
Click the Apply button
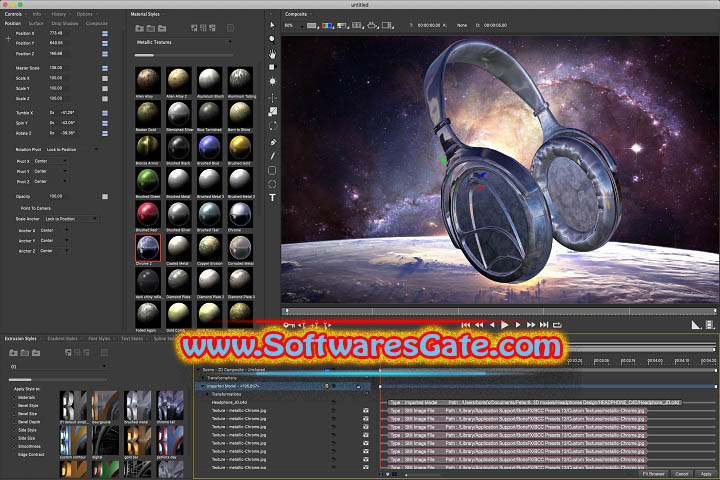tap(705, 474)
